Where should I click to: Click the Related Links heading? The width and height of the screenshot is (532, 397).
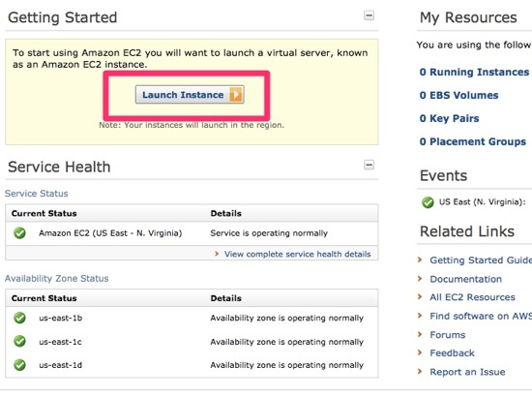[x=467, y=231]
